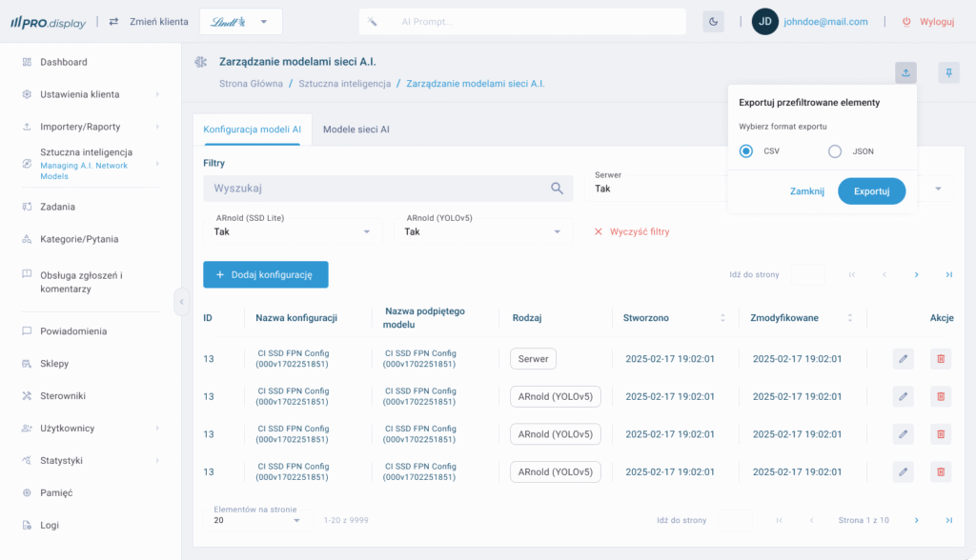976x560 pixels.
Task: Click the search magnifier icon in filters
Action: click(558, 189)
